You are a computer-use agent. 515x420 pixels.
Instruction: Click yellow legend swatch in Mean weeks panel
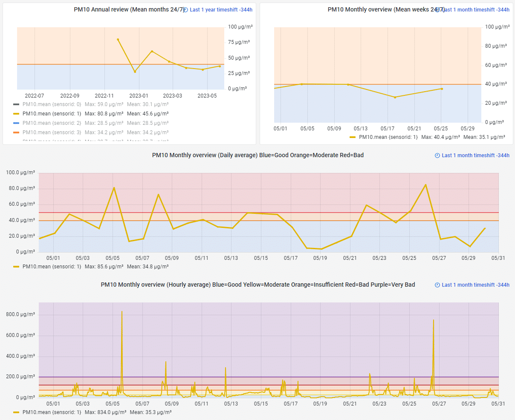click(353, 137)
